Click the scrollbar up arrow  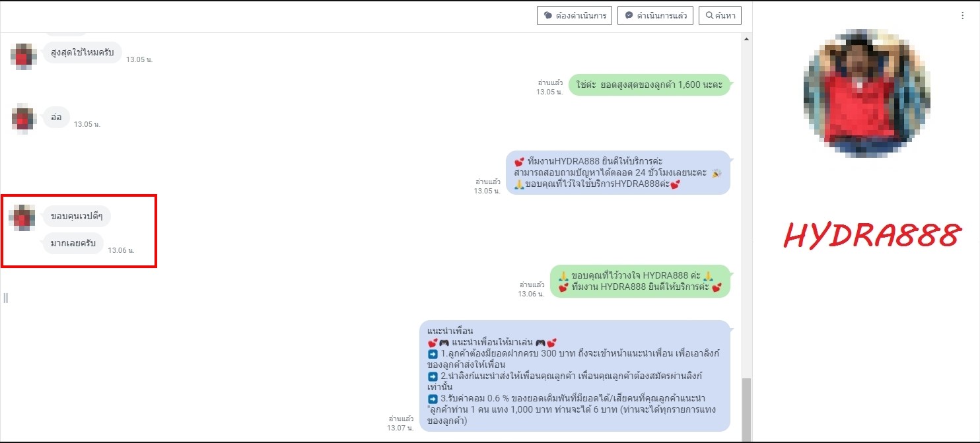747,40
